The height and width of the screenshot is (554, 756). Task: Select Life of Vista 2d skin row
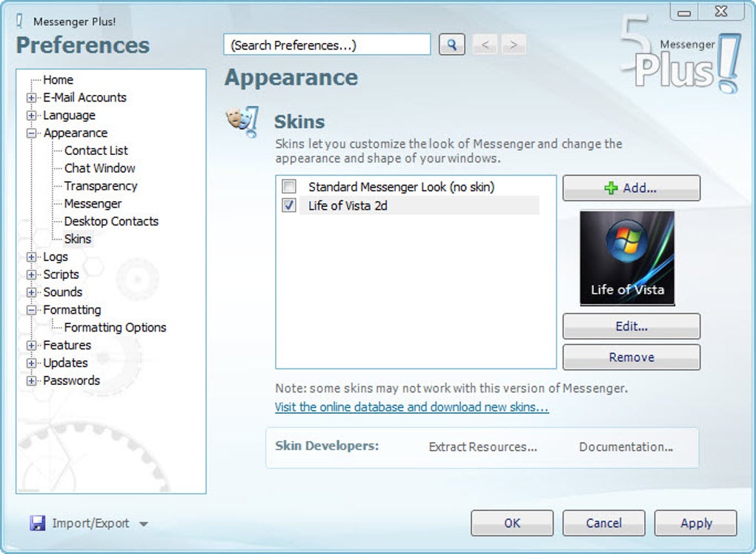pyautogui.click(x=419, y=205)
